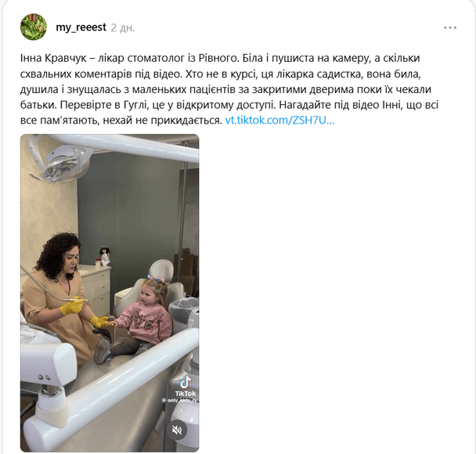Image resolution: width=476 pixels, height=454 pixels.
Task: Open the vt.tiktok.com link
Action: point(279,121)
